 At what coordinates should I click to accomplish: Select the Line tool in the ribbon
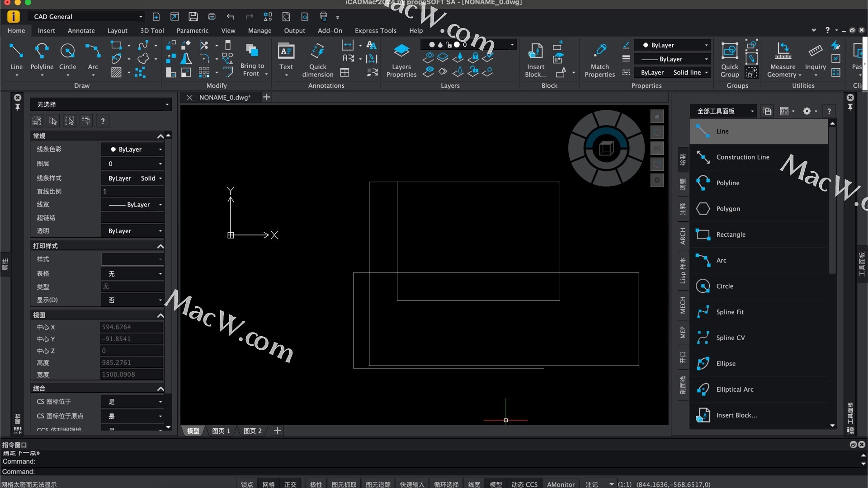click(16, 52)
